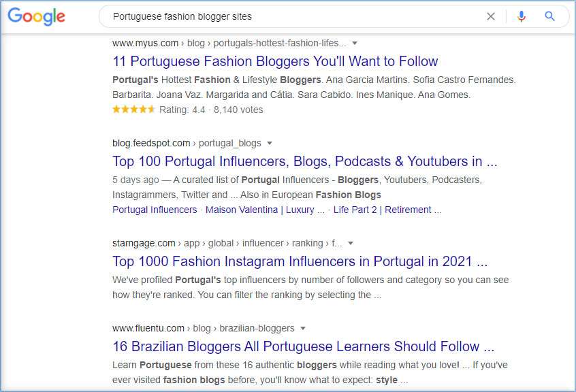576x392 pixels.
Task: Open 'Top 1000 Fashion Instagram Influencers' result
Action: [x=300, y=261]
